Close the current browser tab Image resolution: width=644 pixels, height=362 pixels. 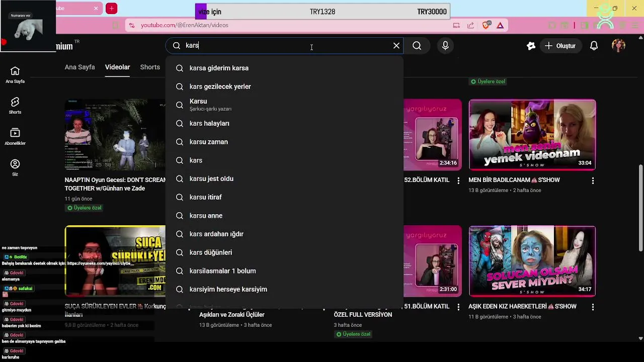[96, 8]
